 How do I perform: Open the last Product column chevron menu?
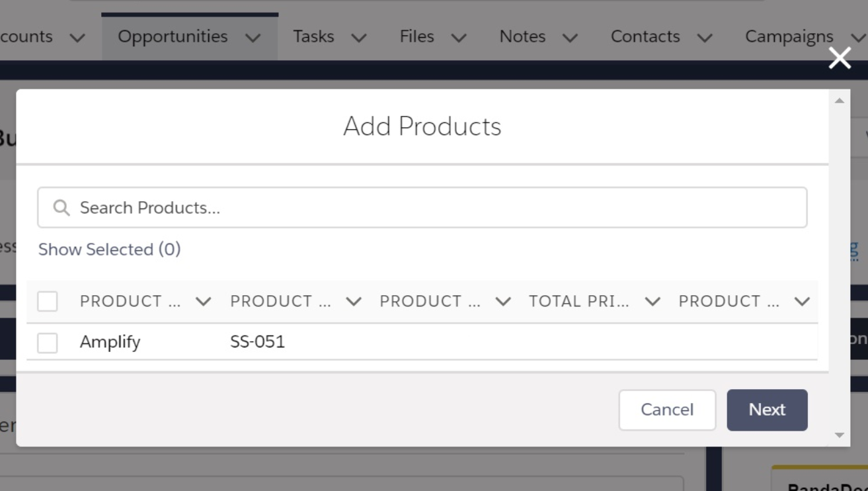tap(802, 302)
